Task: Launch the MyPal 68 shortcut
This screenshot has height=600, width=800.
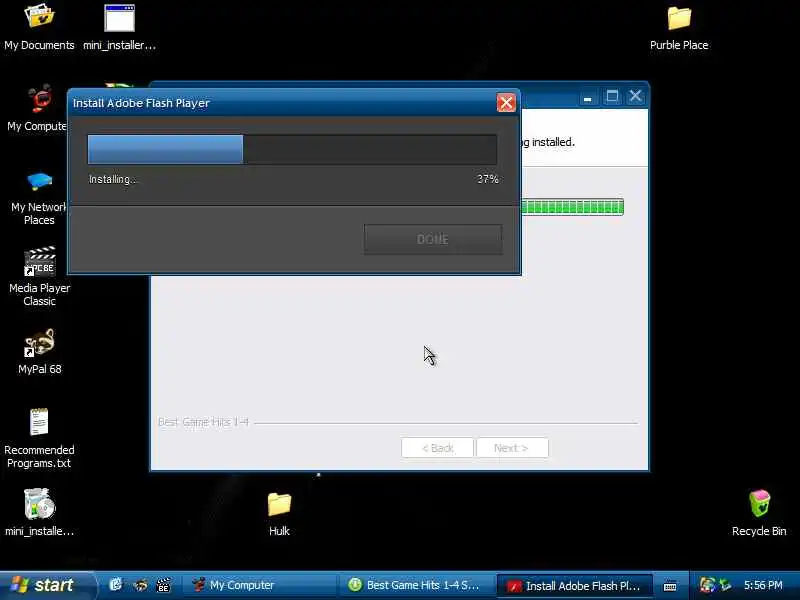Action: pyautogui.click(x=39, y=352)
